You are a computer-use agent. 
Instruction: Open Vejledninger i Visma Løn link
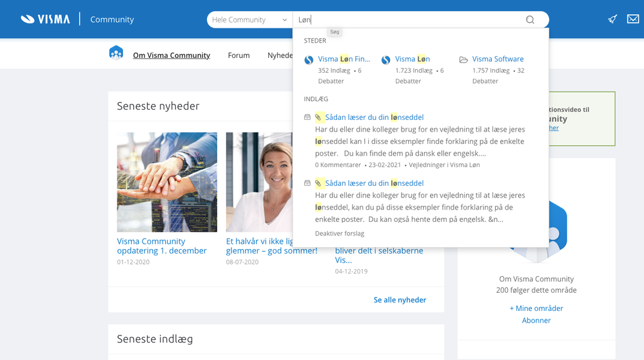click(x=444, y=165)
